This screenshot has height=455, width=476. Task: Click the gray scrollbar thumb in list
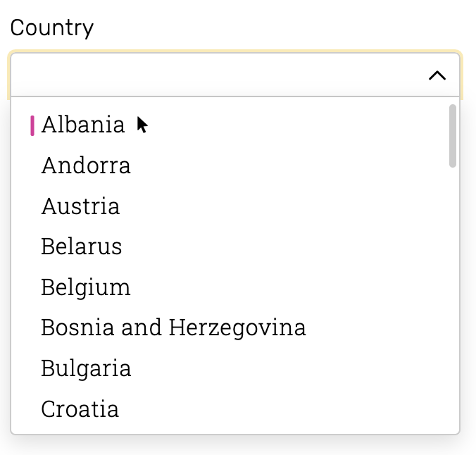tap(452, 136)
